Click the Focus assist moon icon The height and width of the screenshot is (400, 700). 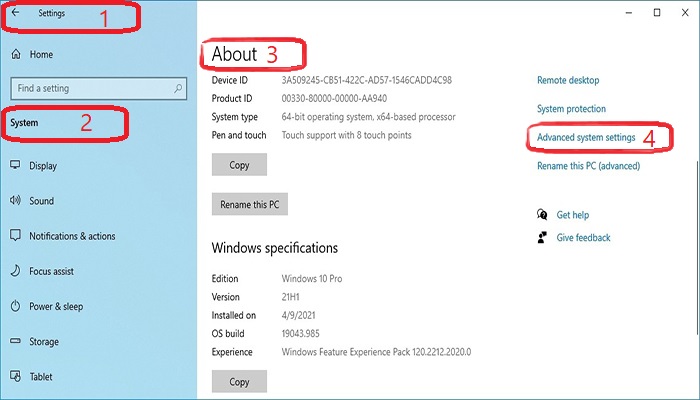pos(15,271)
